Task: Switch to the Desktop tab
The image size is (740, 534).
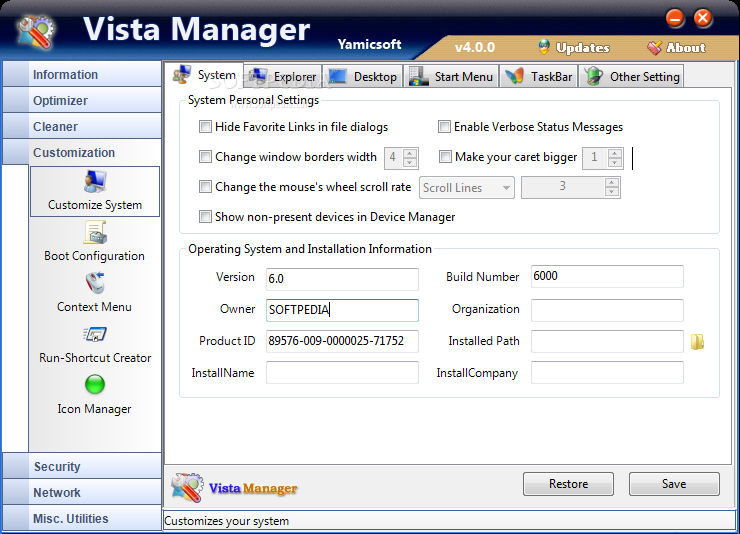Action: tap(363, 76)
